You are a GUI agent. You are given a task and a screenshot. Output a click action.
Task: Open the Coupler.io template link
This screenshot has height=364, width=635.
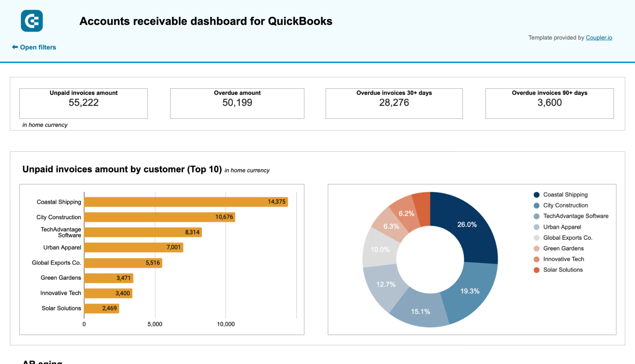coord(599,37)
